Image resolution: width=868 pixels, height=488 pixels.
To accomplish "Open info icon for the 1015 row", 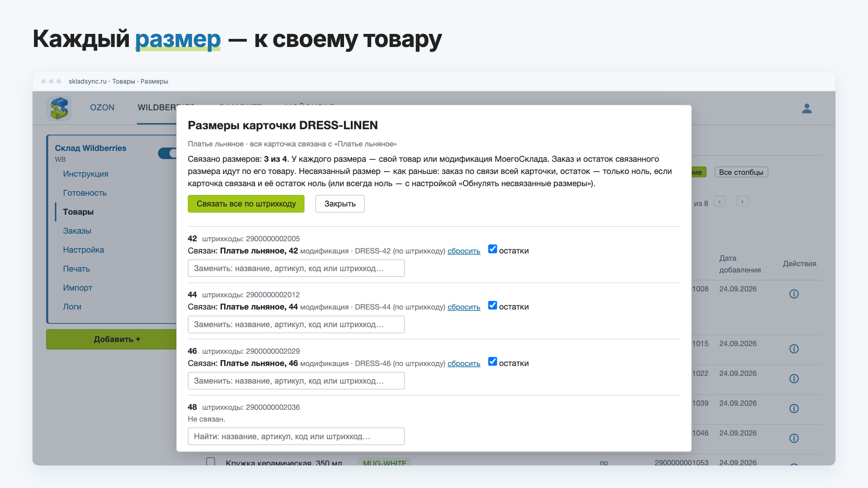I will [794, 349].
